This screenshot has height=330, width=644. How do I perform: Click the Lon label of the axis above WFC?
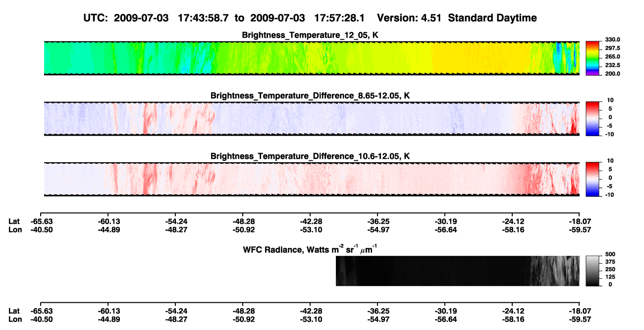[x=15, y=230]
